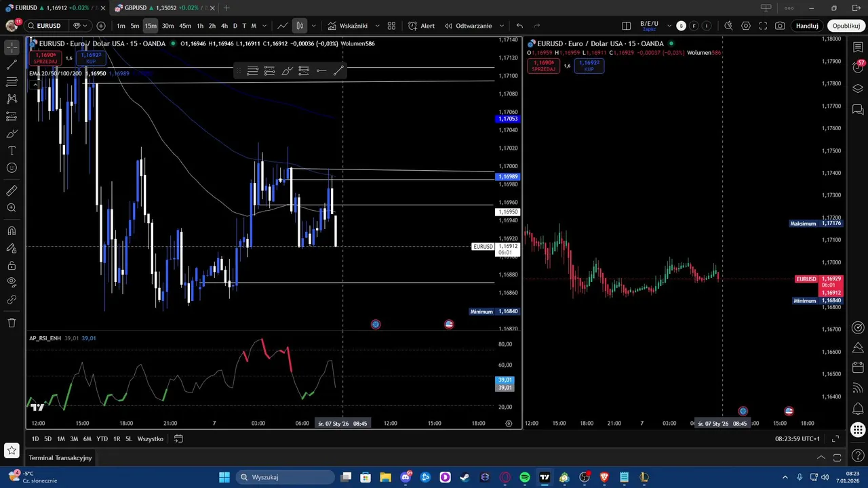Select the ruler measure tool
Viewport: 868px width, 488px height.
[12, 191]
